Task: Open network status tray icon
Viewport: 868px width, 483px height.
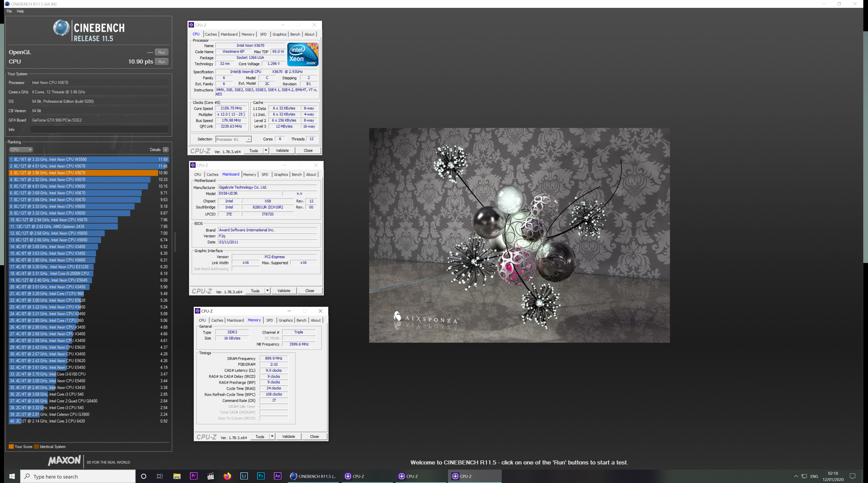Action: click(x=804, y=476)
